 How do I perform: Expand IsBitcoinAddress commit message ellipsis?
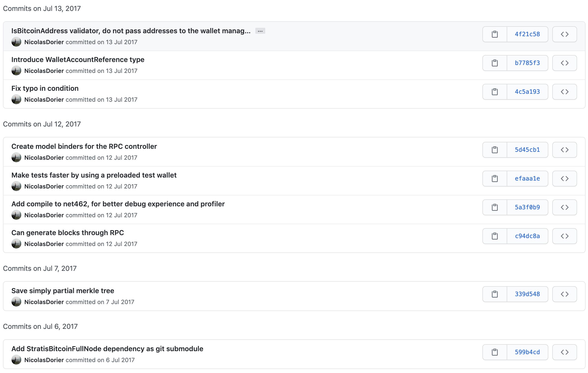(x=260, y=31)
